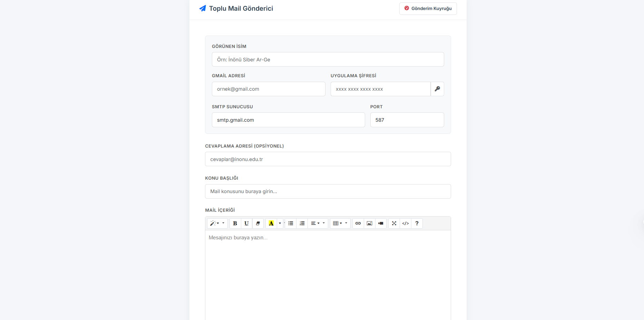
Task: Open the editor help dialog
Action: 417,223
